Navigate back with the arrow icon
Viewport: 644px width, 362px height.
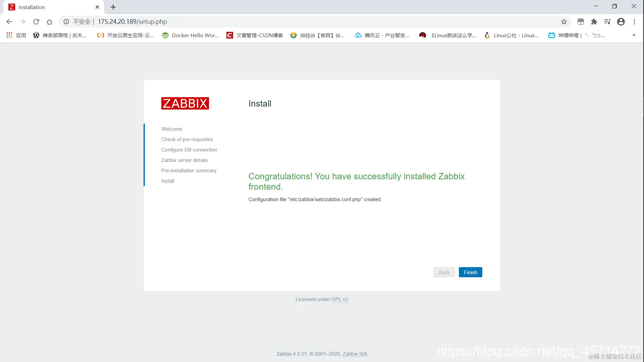9,22
